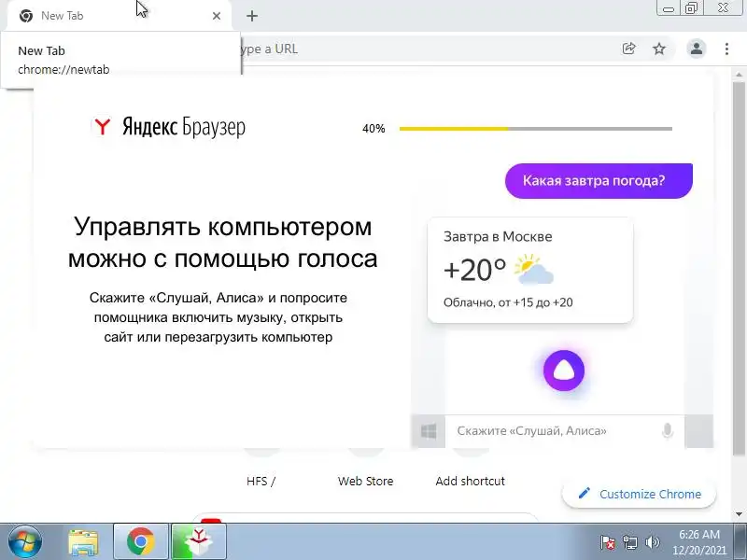Click the Yandex Browser red Y logo
Screen dimensions: 747x560
102,126
